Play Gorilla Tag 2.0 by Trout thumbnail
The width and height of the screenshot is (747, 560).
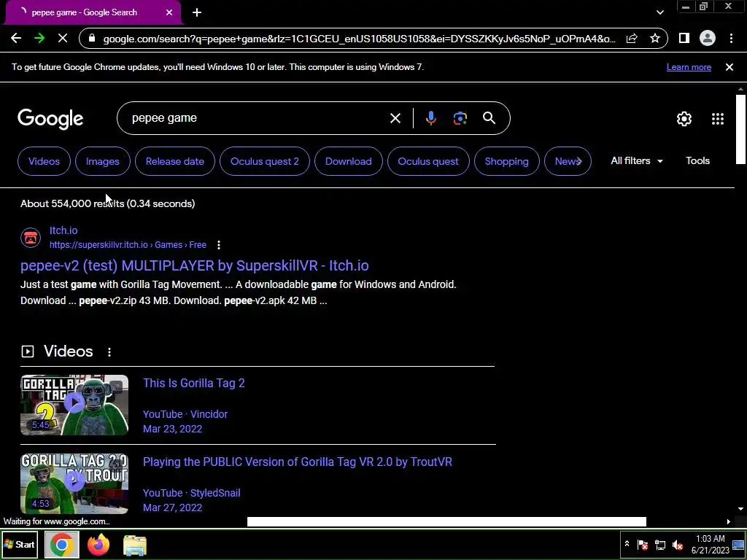click(x=74, y=483)
